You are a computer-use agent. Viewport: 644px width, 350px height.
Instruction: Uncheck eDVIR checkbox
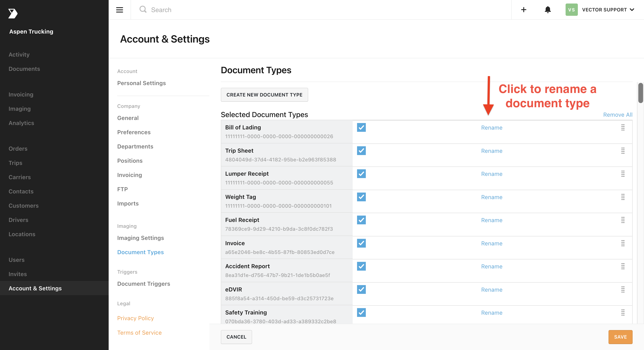pos(361,290)
